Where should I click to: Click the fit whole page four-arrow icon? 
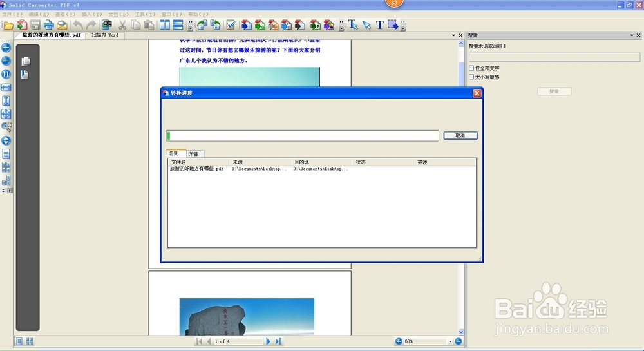(6, 114)
